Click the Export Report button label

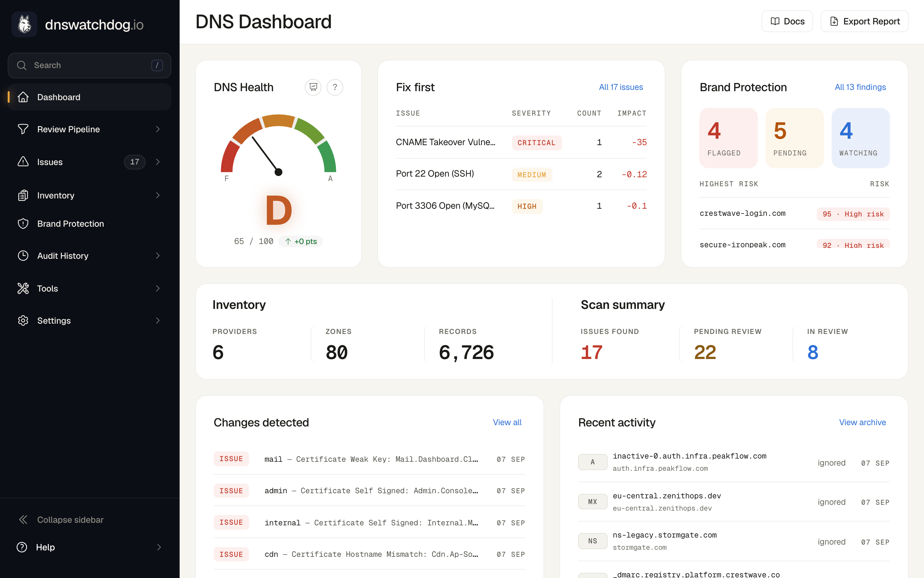coord(871,22)
